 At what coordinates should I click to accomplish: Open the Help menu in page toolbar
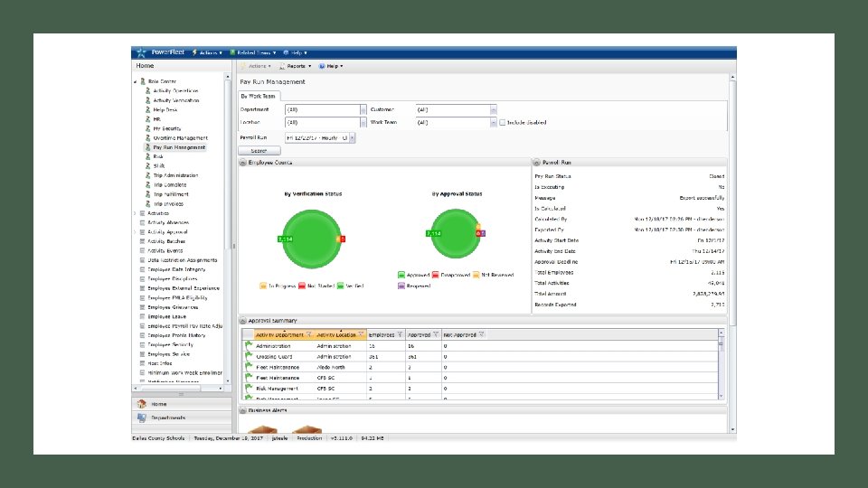tap(331, 66)
